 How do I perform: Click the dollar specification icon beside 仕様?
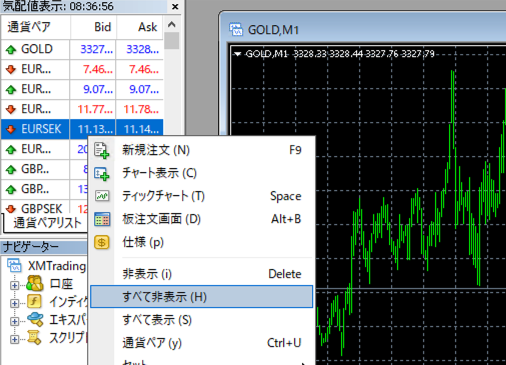click(x=101, y=242)
